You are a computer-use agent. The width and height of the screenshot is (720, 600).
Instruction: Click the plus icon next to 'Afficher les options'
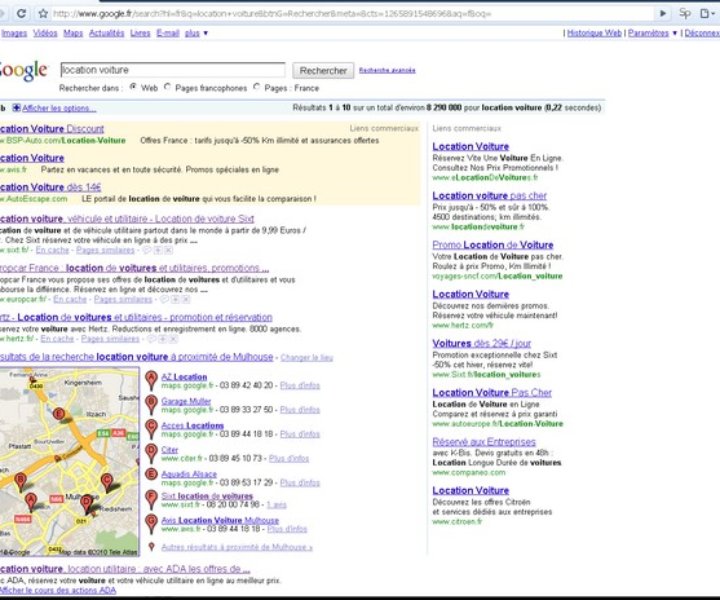click(15, 107)
